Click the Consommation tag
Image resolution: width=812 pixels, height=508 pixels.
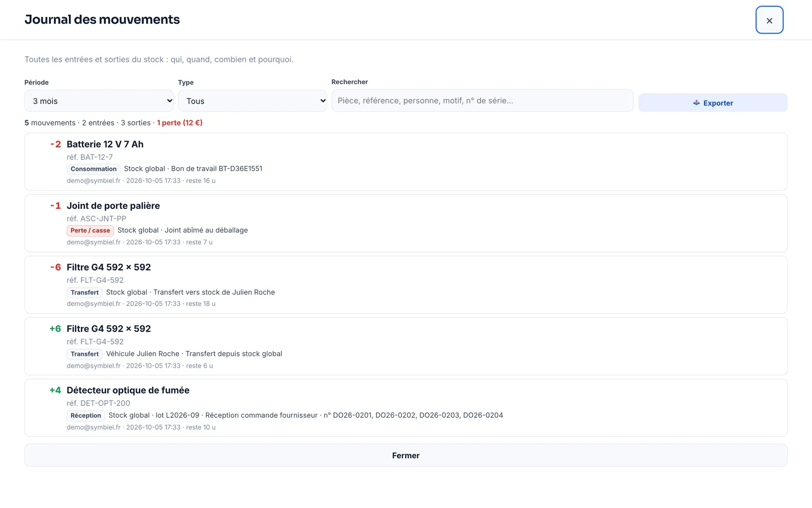click(x=93, y=169)
